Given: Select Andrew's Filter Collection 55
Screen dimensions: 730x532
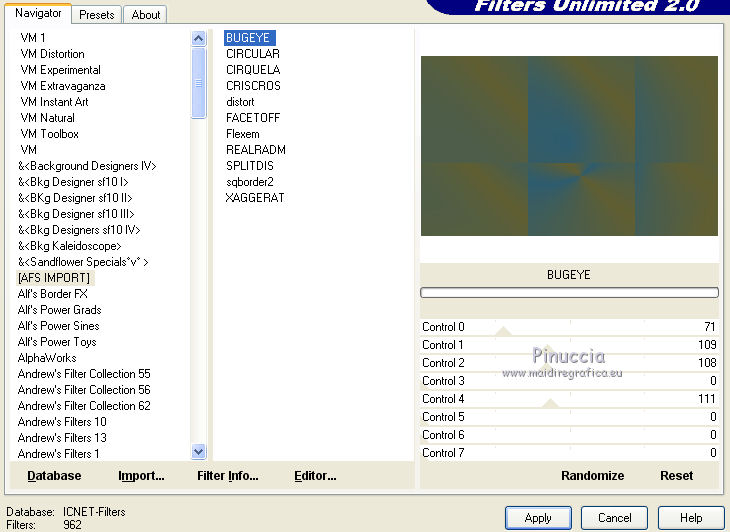Looking at the screenshot, I should point(84,373).
